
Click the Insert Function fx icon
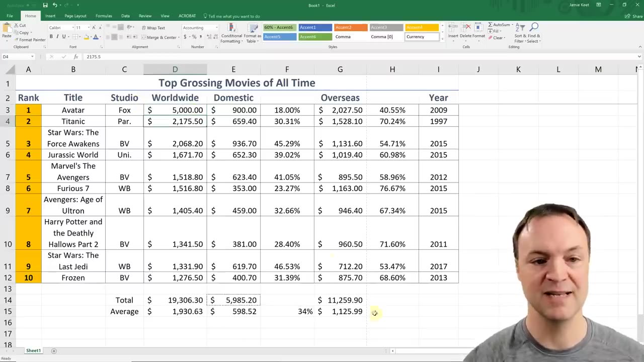75,57
